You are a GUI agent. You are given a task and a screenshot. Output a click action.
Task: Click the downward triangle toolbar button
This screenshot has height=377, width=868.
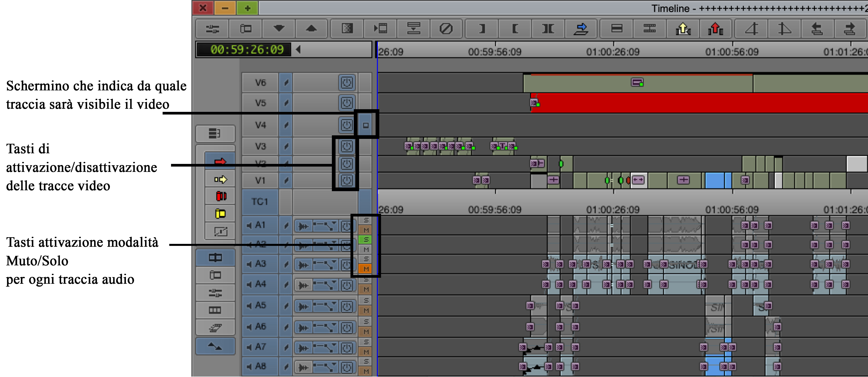[x=279, y=29]
